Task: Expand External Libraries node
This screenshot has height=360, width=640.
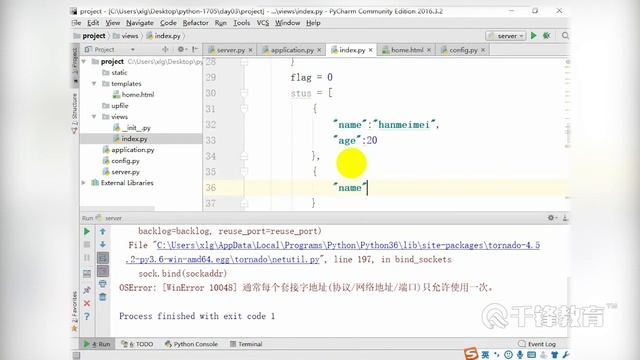Action: [x=84, y=183]
